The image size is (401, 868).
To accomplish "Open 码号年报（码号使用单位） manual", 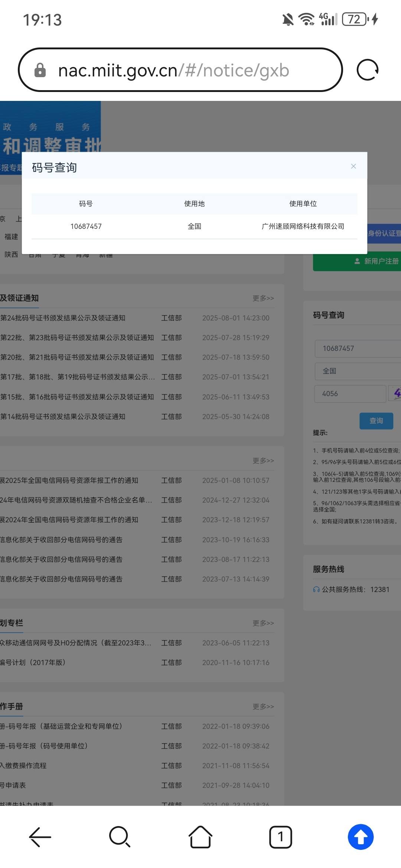I will click(44, 746).
